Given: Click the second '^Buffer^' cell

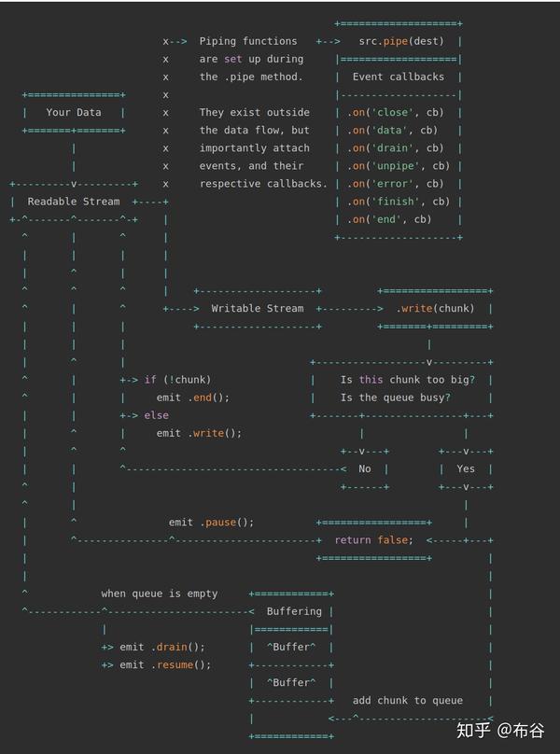Looking at the screenshot, I should 291,683.
